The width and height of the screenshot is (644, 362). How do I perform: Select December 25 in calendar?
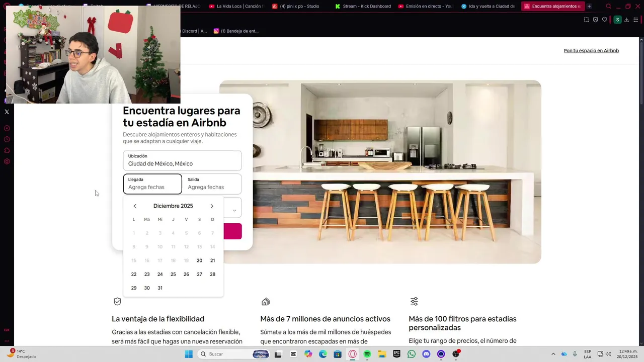point(173,274)
